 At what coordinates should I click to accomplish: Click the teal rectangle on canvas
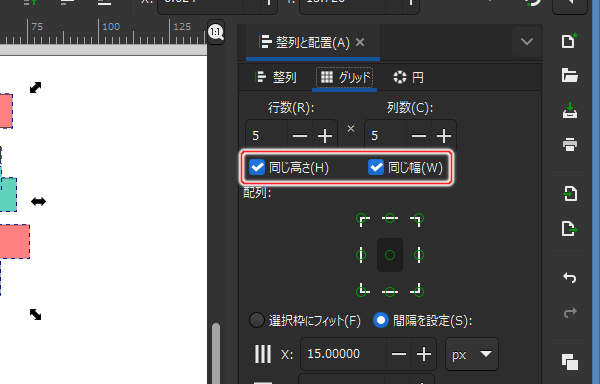pyautogui.click(x=8, y=194)
